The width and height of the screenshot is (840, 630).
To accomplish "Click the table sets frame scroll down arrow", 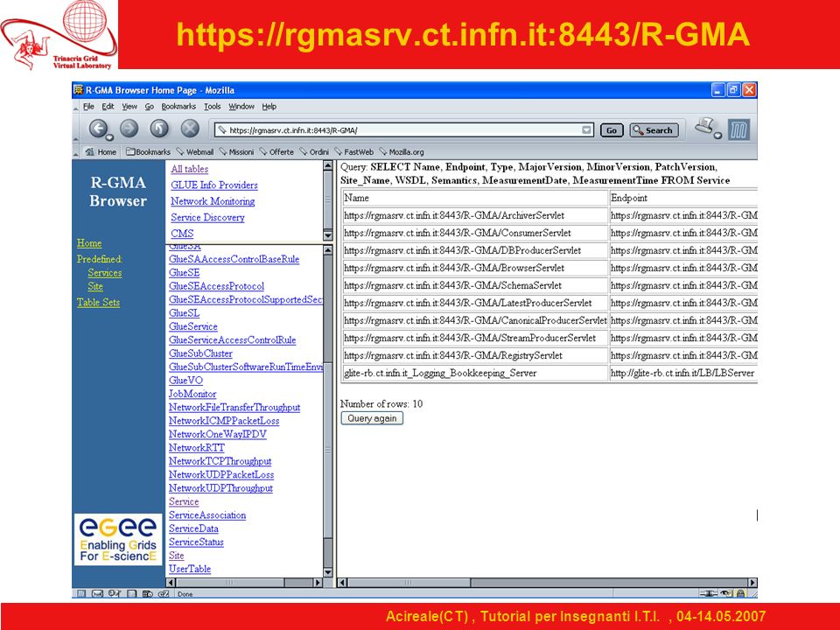I will coord(328,235).
